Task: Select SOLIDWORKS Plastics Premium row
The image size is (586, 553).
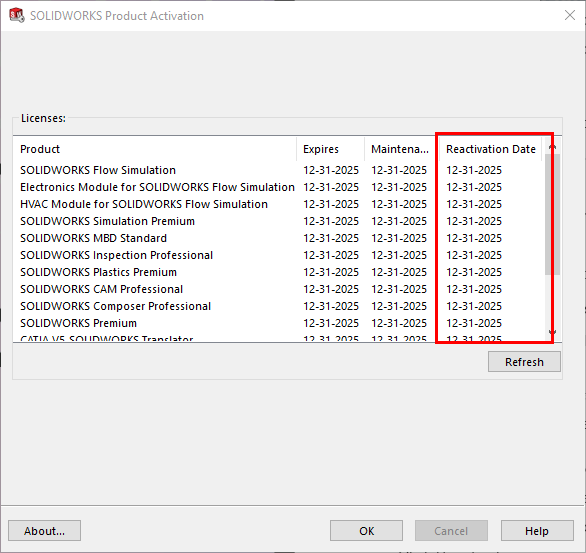Action: pos(279,272)
